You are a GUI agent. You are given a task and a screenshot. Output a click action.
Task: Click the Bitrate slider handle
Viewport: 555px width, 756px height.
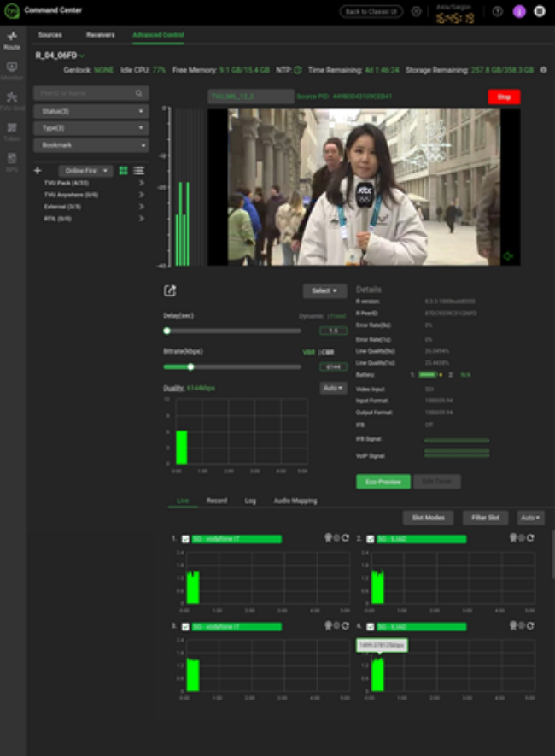pyautogui.click(x=190, y=366)
